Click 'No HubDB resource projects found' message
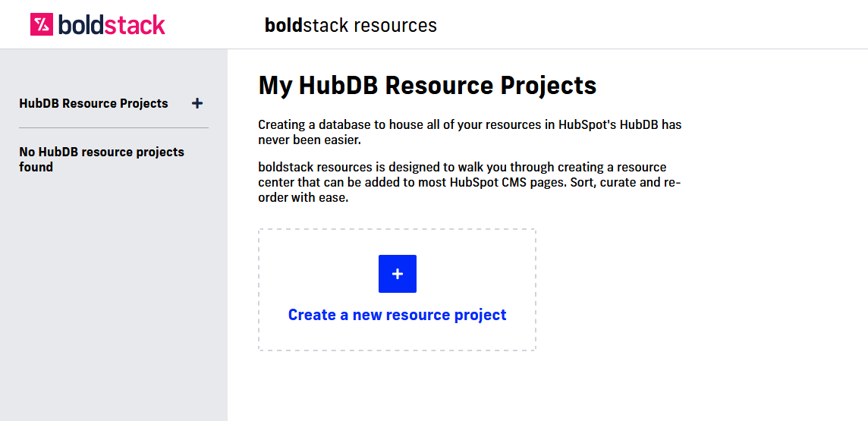This screenshot has width=868, height=421. point(101,159)
